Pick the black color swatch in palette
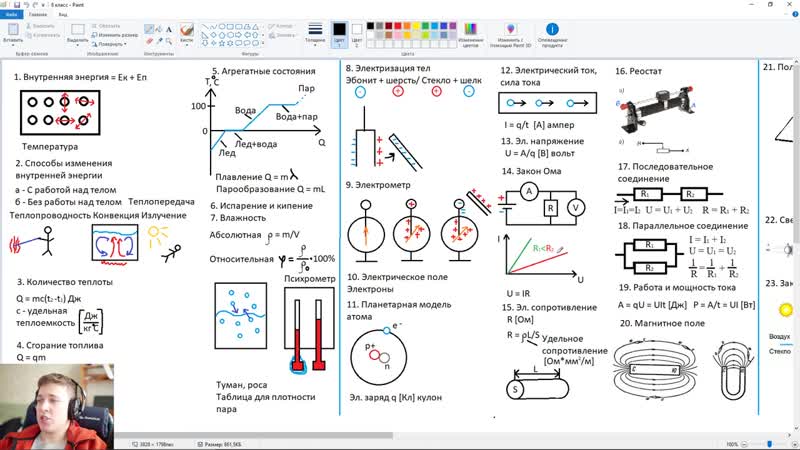This screenshot has height=450, width=800. pyautogui.click(x=370, y=26)
